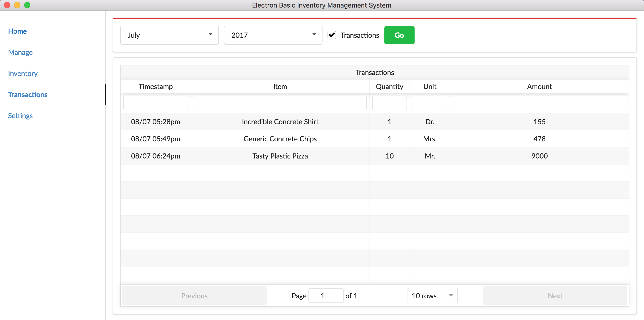The width and height of the screenshot is (644, 320).
Task: Select the 08/07 06:24pm timestamp cell
Action: [156, 156]
